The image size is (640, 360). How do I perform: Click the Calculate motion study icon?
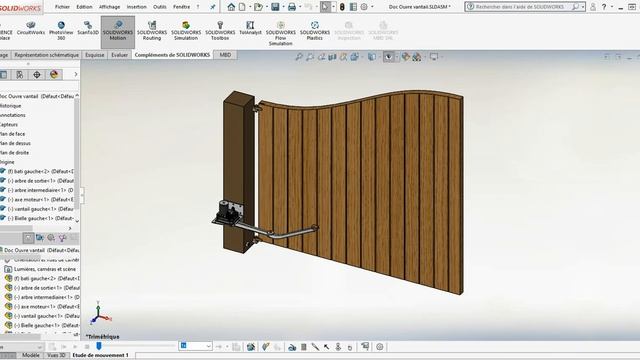point(51,347)
